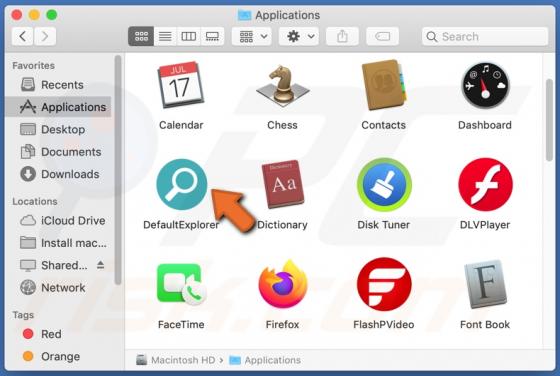The height and width of the screenshot is (376, 560).
Task: Click the Disk Tuner app icon
Action: pyautogui.click(x=384, y=185)
